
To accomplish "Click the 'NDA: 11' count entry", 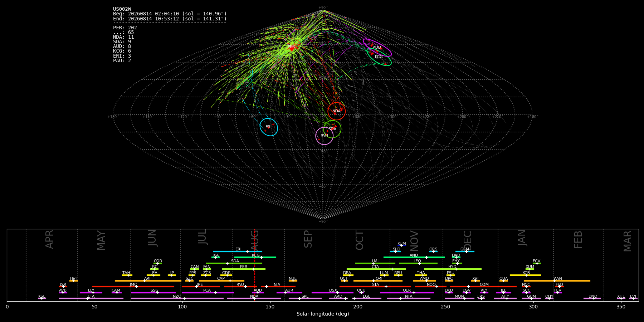I will click(123, 37).
